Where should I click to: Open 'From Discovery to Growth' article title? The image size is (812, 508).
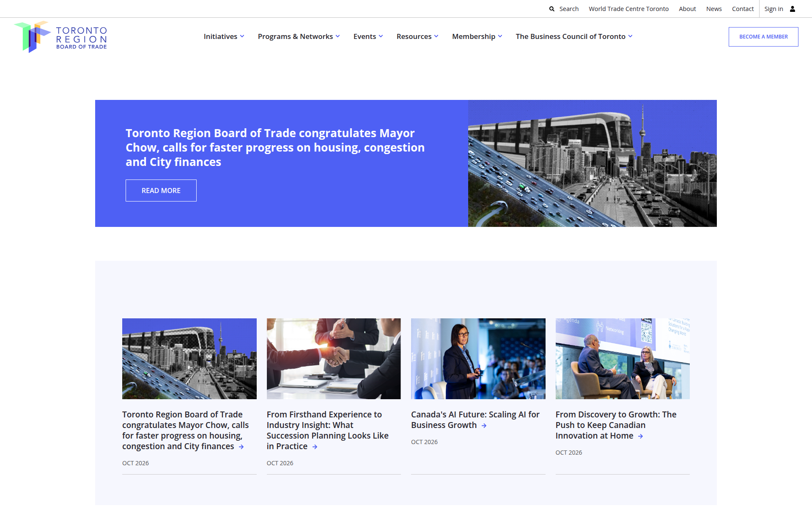pyautogui.click(x=616, y=425)
